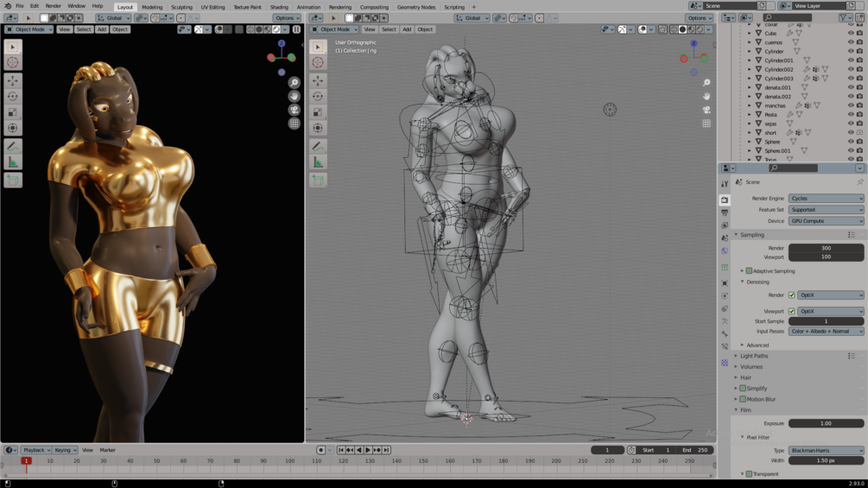Open Input Passes dropdown

(826, 332)
